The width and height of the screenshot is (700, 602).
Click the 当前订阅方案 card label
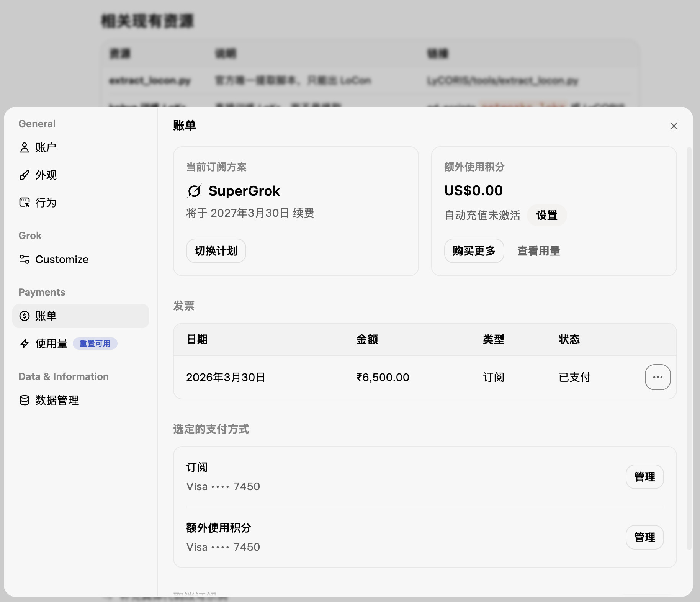tap(216, 167)
